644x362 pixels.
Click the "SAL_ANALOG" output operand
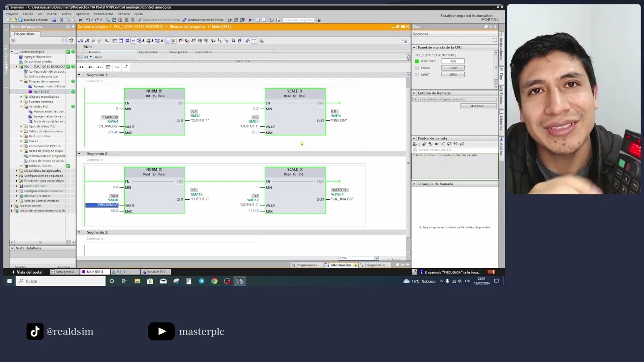[342, 199]
